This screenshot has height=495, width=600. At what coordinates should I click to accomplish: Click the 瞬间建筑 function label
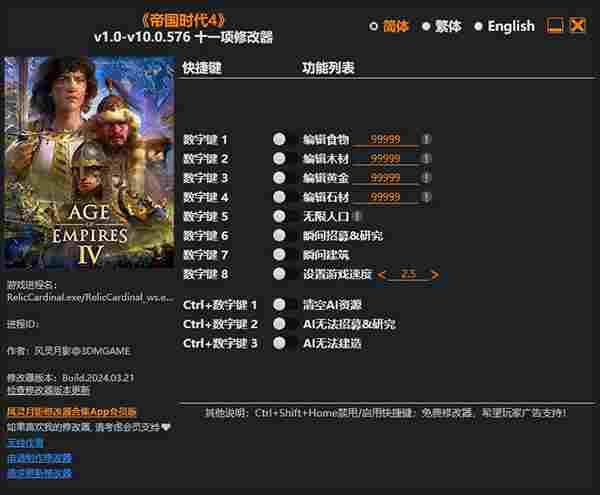point(326,255)
